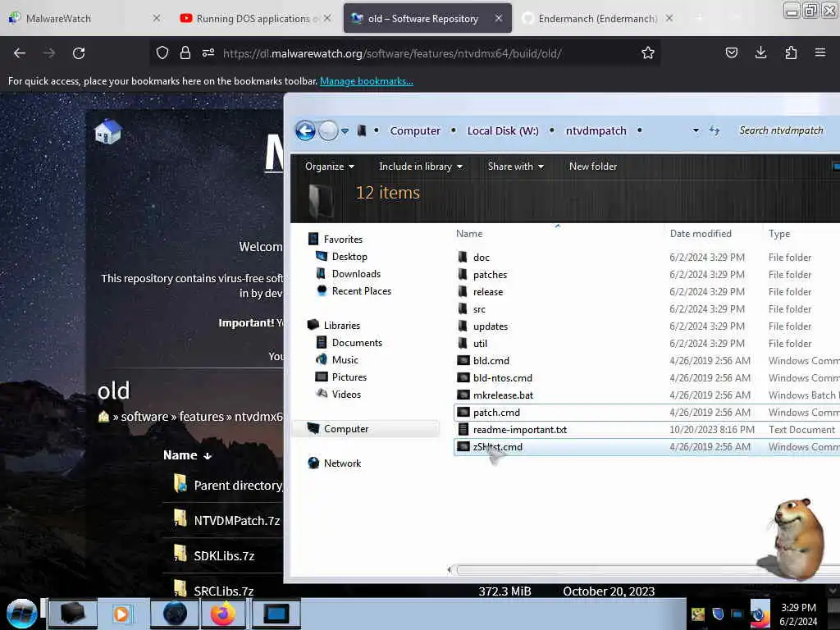
Task: Open the Pocket save icon
Action: coord(731,52)
